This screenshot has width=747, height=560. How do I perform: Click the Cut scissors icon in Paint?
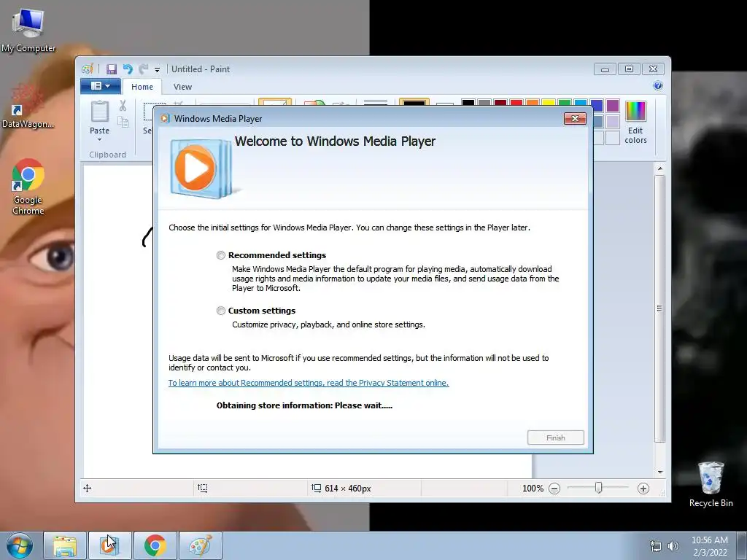tap(123, 106)
